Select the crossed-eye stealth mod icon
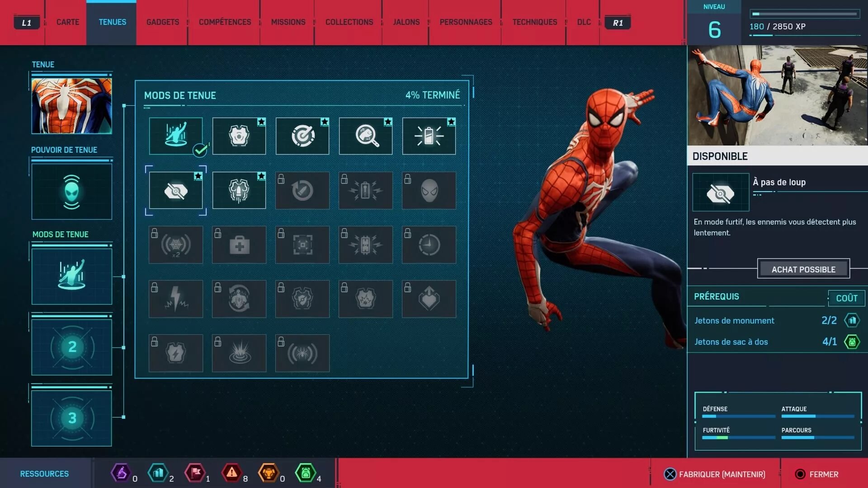Screen dimensions: 868x488 (175, 191)
